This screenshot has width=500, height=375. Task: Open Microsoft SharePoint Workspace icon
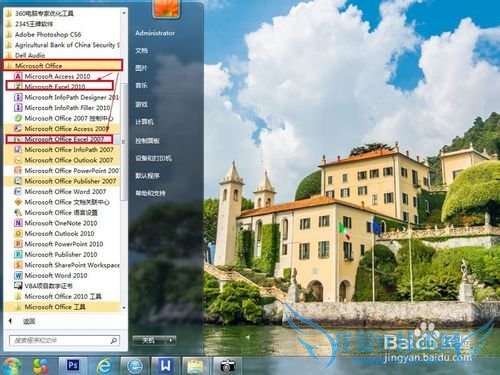(x=18, y=265)
